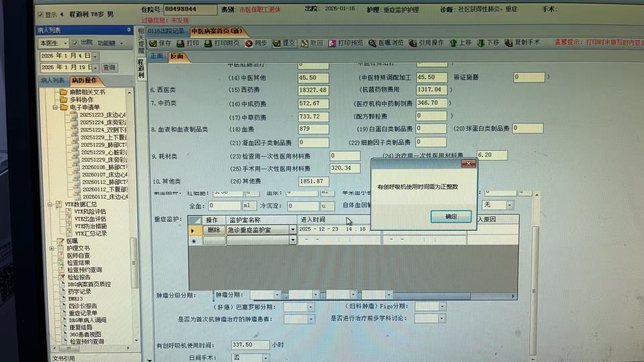644x362 pixels.
Task: Click the 查询 button
Action: 109,67
